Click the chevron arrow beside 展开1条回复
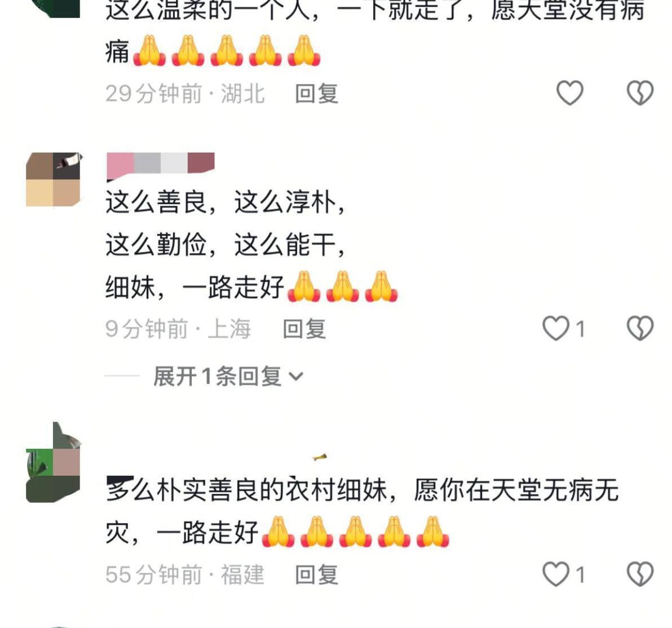Screen dimensions: 672x628 pos(296,377)
